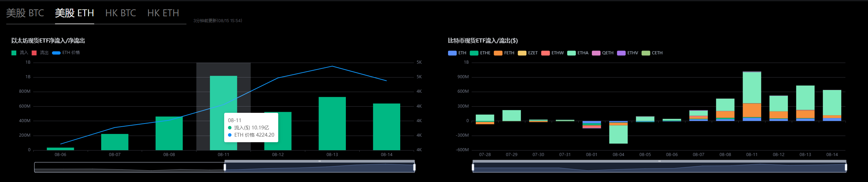Viewport: 868px width, 182px height.
Task: Select the HK ETH tab
Action: click(163, 13)
